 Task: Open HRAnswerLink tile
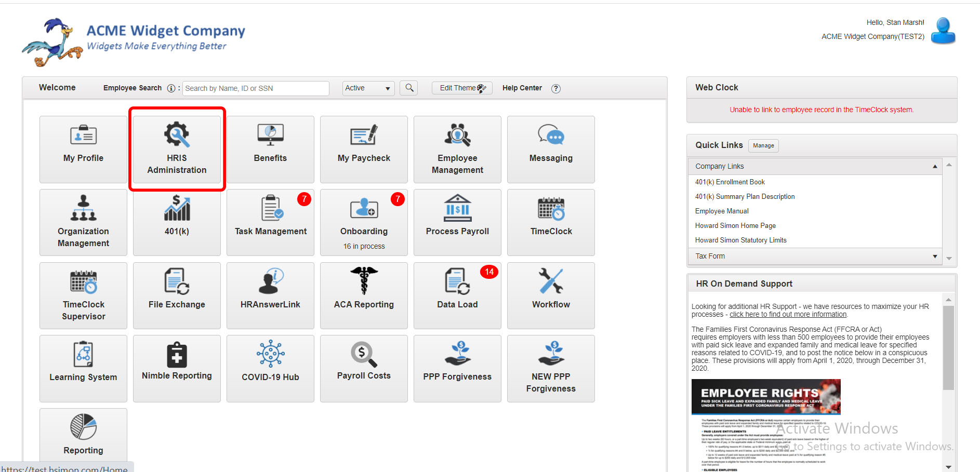270,295
